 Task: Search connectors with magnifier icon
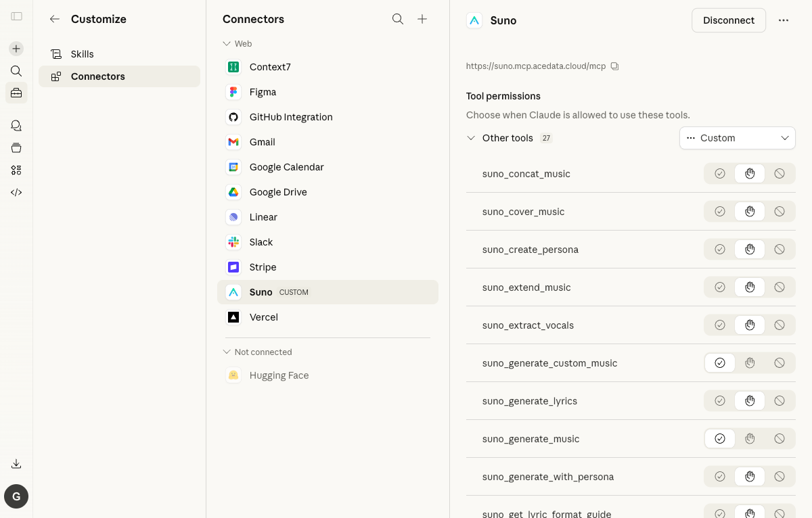coord(398,19)
